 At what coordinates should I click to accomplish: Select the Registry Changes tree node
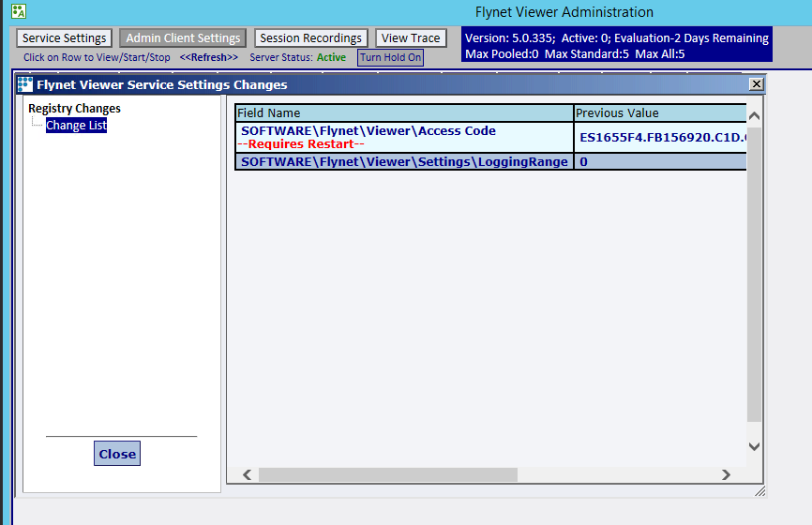(x=74, y=109)
